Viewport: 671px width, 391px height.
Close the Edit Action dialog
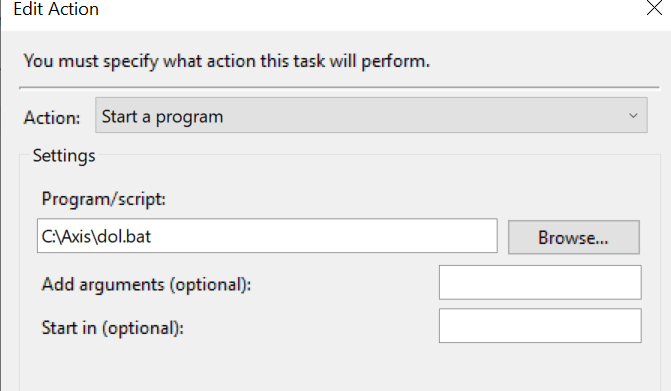pyautogui.click(x=654, y=8)
